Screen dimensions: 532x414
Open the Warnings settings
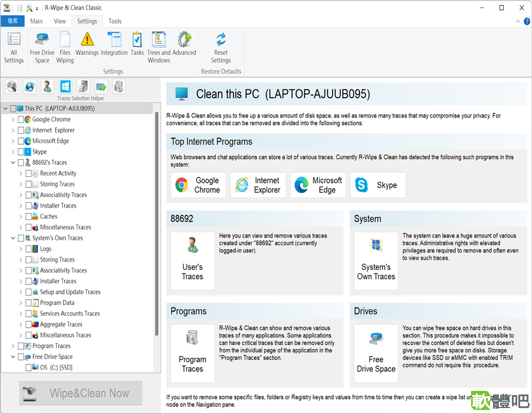[x=87, y=44]
